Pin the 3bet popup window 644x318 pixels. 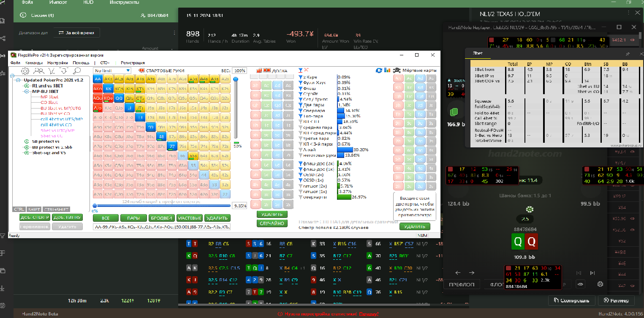coord(628,54)
